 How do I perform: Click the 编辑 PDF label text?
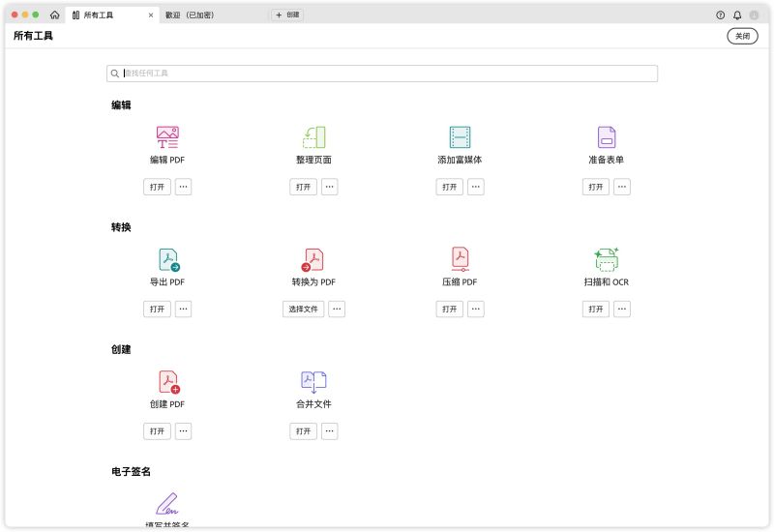(x=167, y=160)
